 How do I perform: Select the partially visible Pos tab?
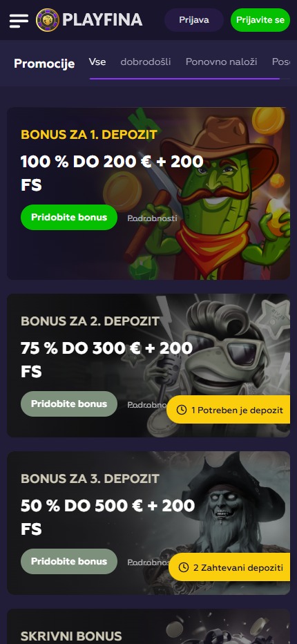(x=281, y=62)
